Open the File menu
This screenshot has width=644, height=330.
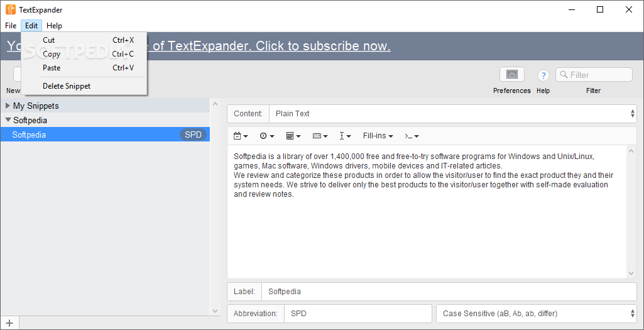point(11,26)
